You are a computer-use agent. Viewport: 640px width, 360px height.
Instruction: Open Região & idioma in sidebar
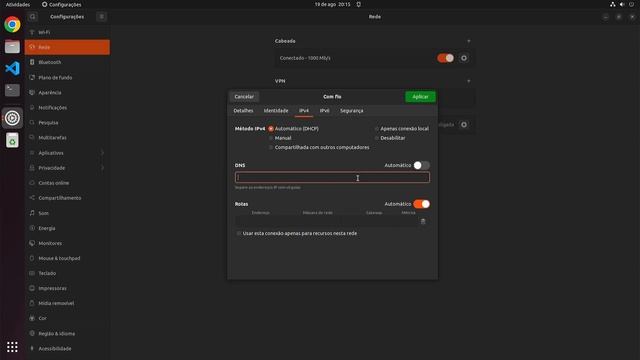click(x=67, y=333)
